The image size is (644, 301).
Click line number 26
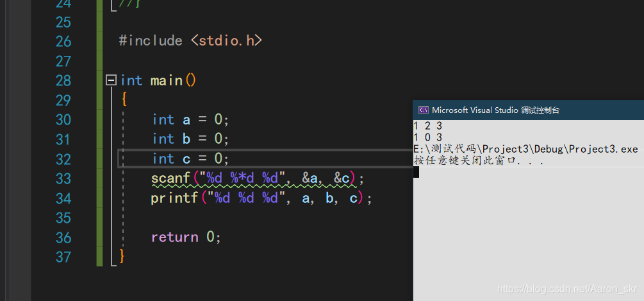(x=63, y=42)
